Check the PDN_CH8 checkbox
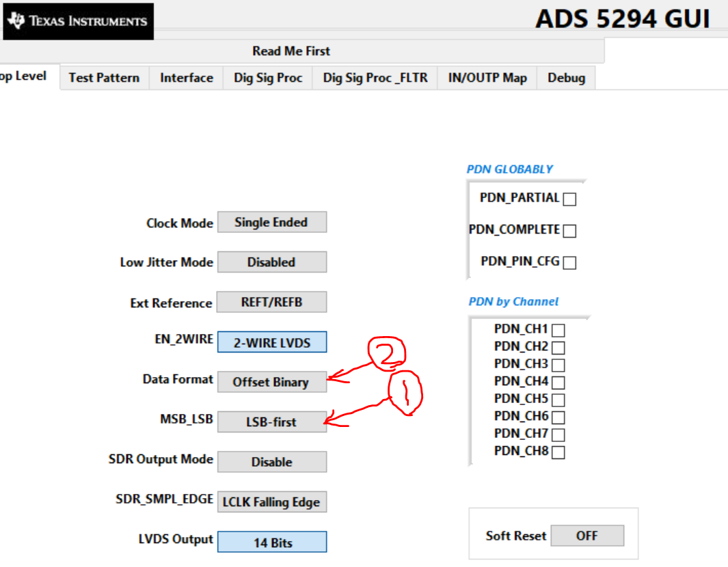This screenshot has width=728, height=567. (x=558, y=452)
